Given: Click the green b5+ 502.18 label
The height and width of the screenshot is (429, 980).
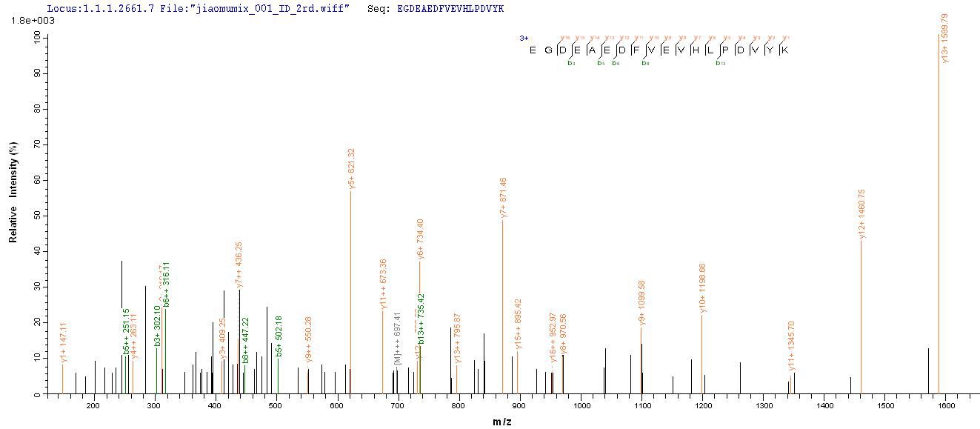Looking at the screenshot, I should tap(279, 336).
